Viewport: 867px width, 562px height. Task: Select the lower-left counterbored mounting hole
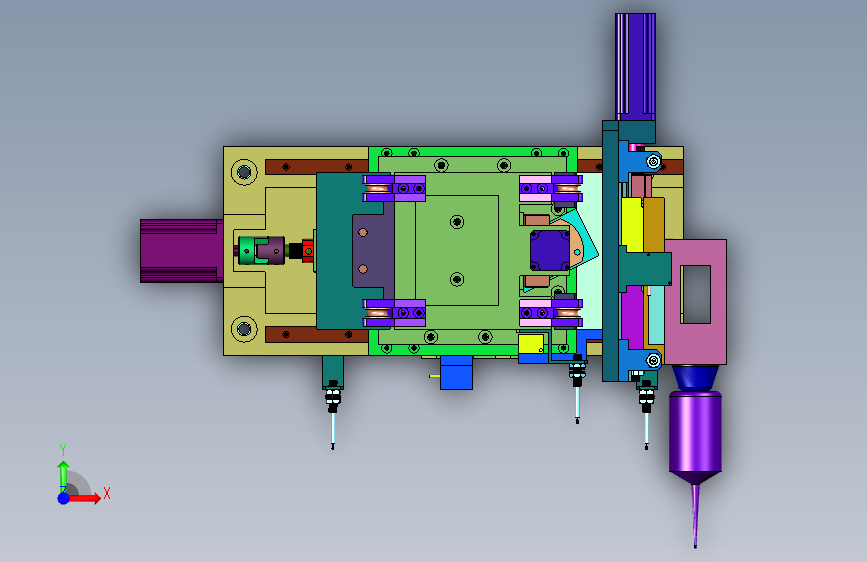pos(244,329)
